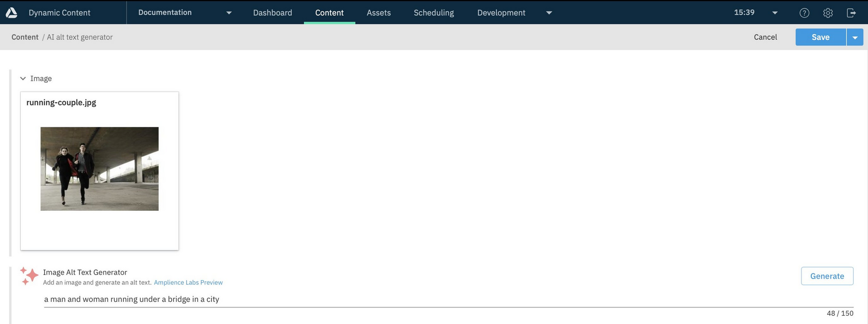The width and height of the screenshot is (868, 324).
Task: Open the help question mark icon
Action: point(804,13)
